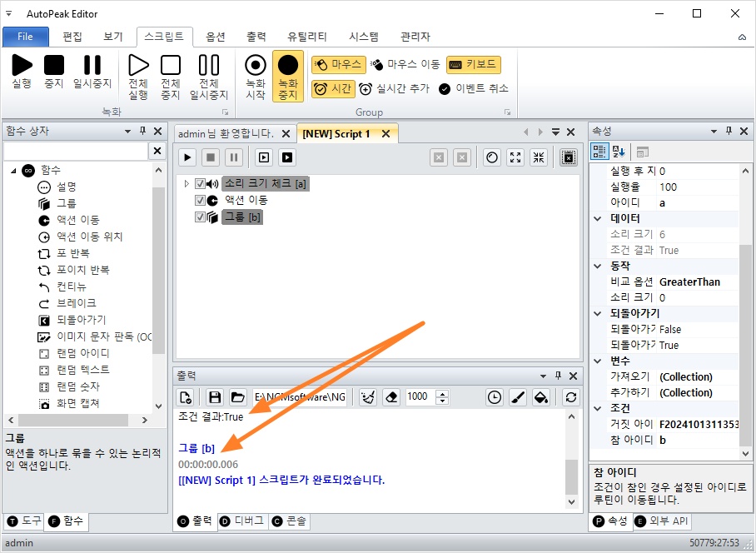Click 전체 일시중지 pause-all icon
The height and width of the screenshot is (553, 756).
[209, 76]
